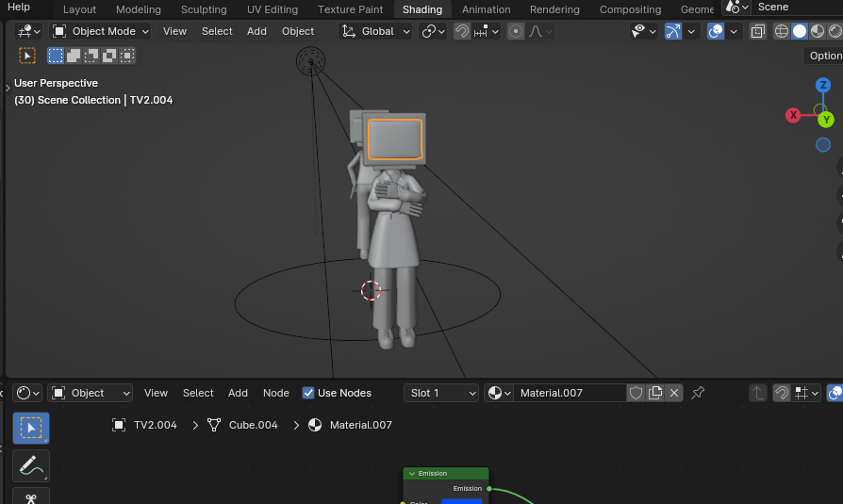
Task: Switch to Layout workspace tab
Action: (79, 9)
